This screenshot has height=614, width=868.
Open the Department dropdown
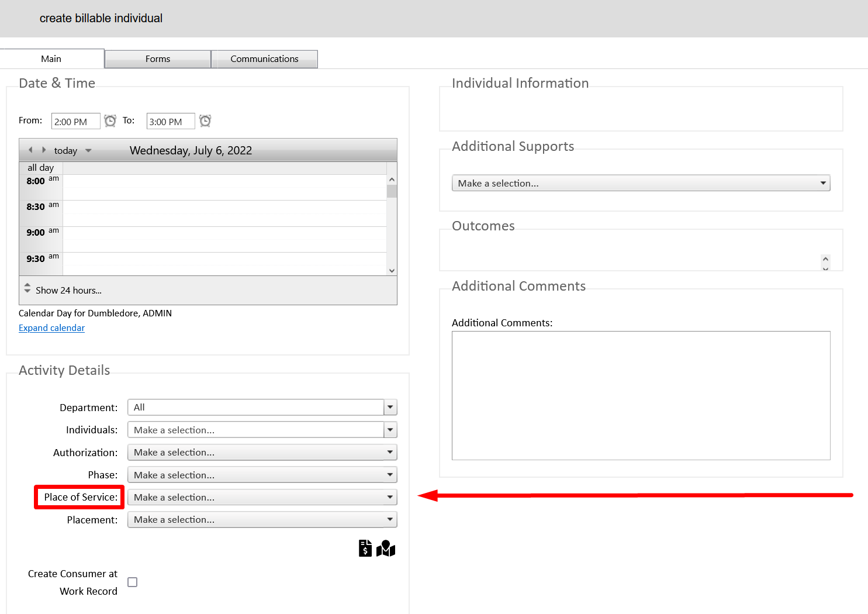click(x=390, y=408)
